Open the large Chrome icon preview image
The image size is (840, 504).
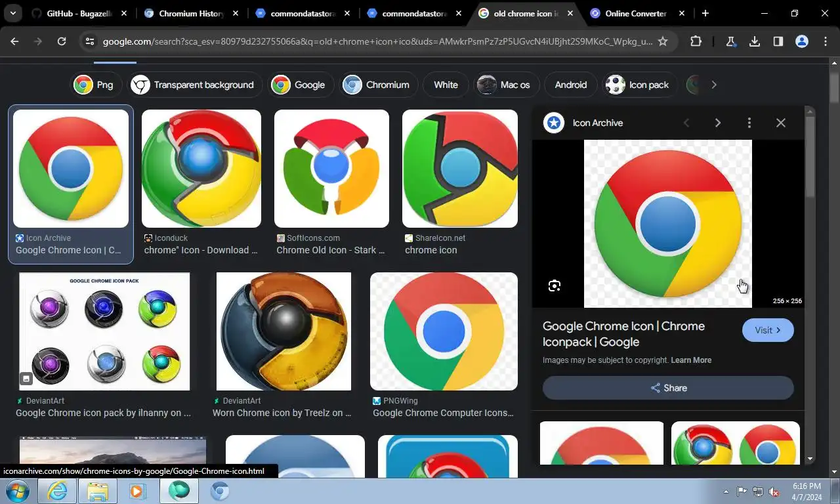(x=668, y=223)
